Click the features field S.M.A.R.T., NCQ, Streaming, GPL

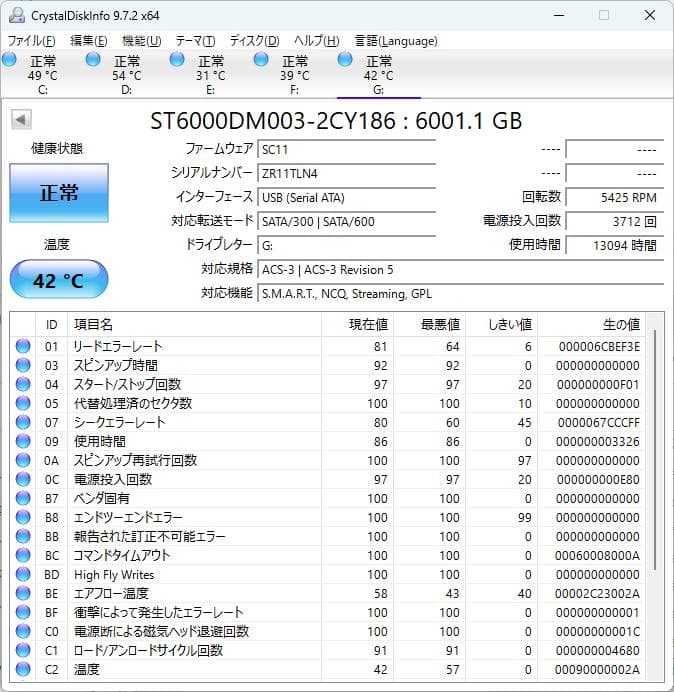tap(461, 293)
